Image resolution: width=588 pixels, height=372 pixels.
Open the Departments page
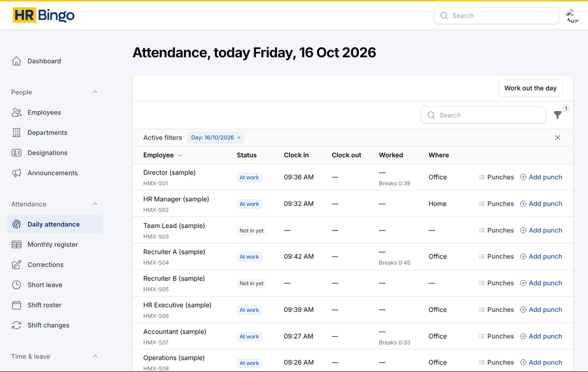pyautogui.click(x=55, y=133)
